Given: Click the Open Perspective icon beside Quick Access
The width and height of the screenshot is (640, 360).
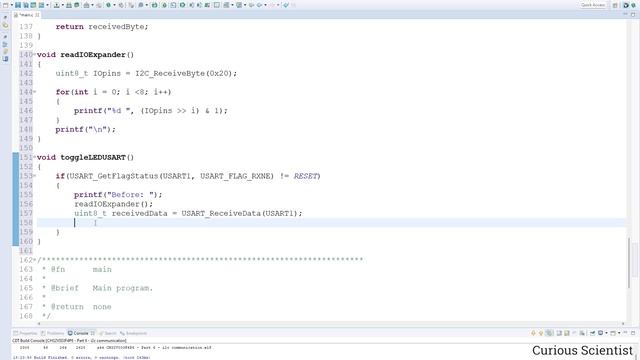Looking at the screenshot, I should click(615, 5).
